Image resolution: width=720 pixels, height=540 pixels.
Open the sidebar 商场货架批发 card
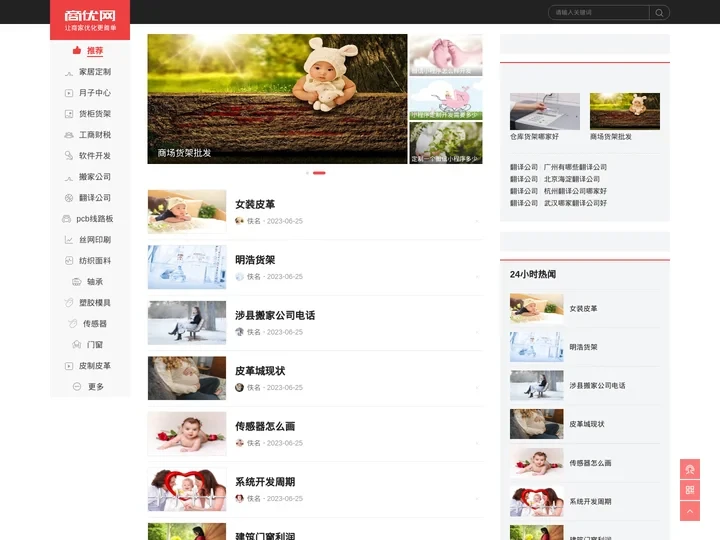(x=624, y=117)
